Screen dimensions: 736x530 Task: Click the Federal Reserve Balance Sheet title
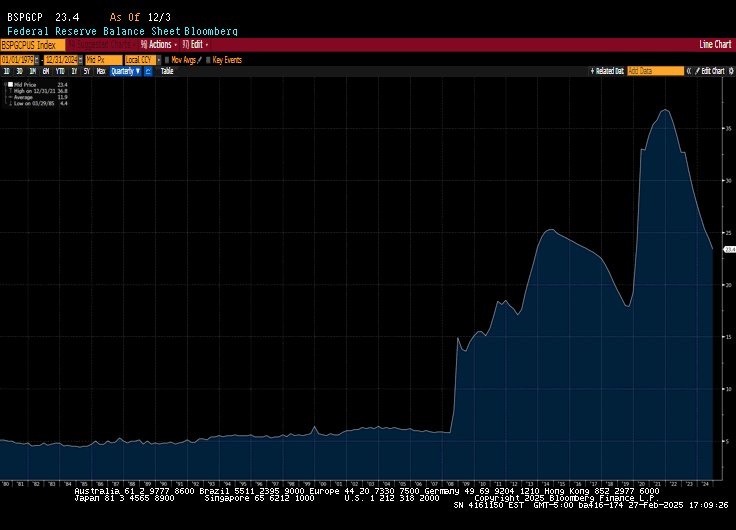(x=93, y=31)
